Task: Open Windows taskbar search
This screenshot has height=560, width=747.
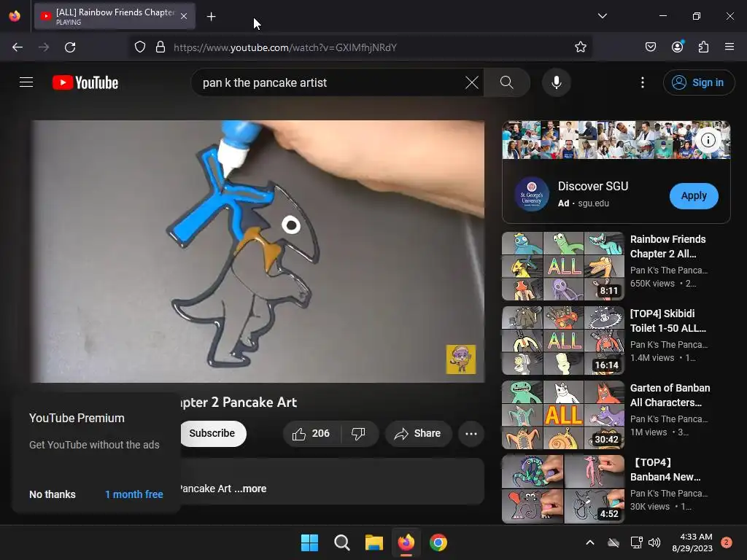Action: (341, 542)
